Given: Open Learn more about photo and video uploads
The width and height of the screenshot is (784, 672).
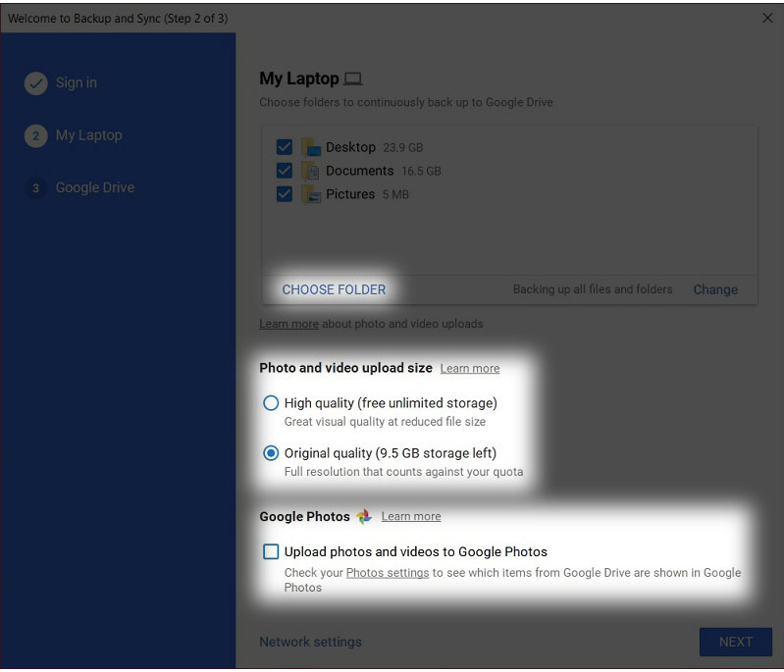Looking at the screenshot, I should point(288,324).
